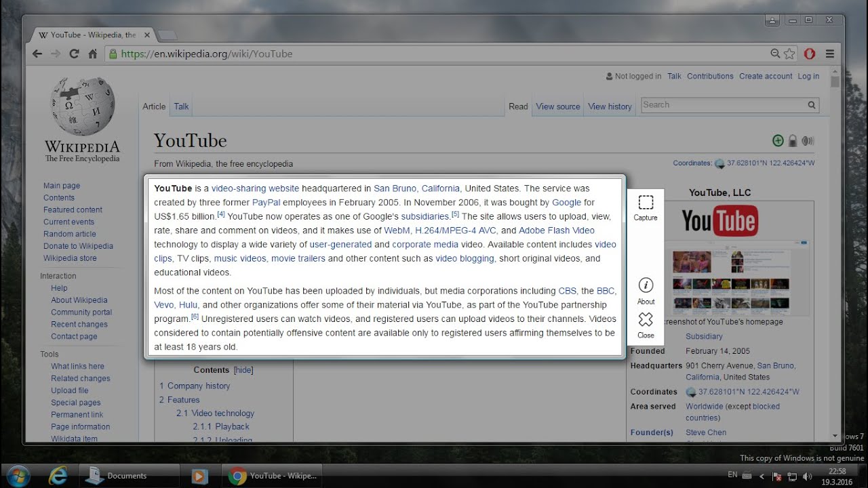This screenshot has width=868, height=488.
Task: Open the Contributions link
Action: coord(710,77)
